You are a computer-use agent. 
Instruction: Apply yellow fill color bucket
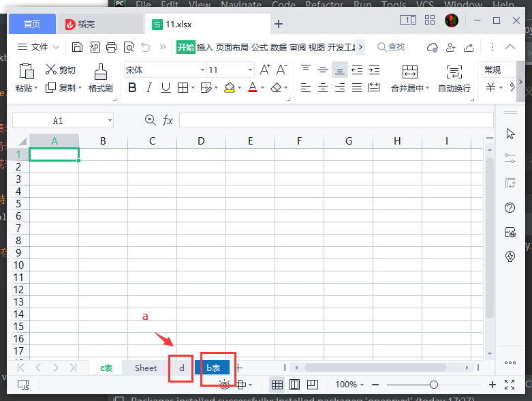pos(230,87)
